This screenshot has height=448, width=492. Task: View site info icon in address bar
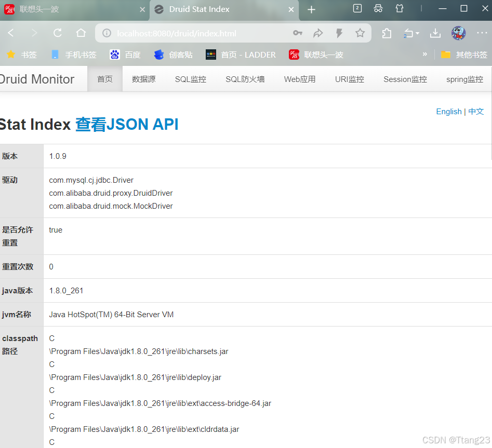tap(107, 33)
